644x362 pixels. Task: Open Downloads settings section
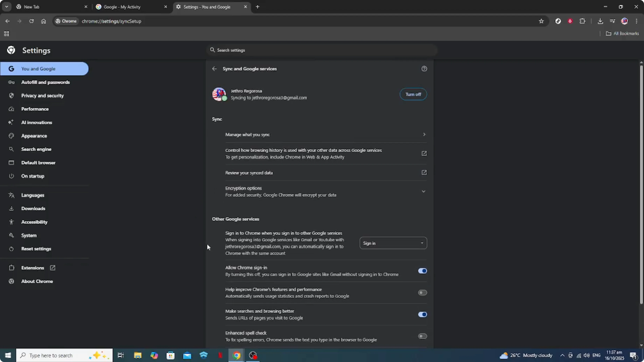tap(44, 209)
